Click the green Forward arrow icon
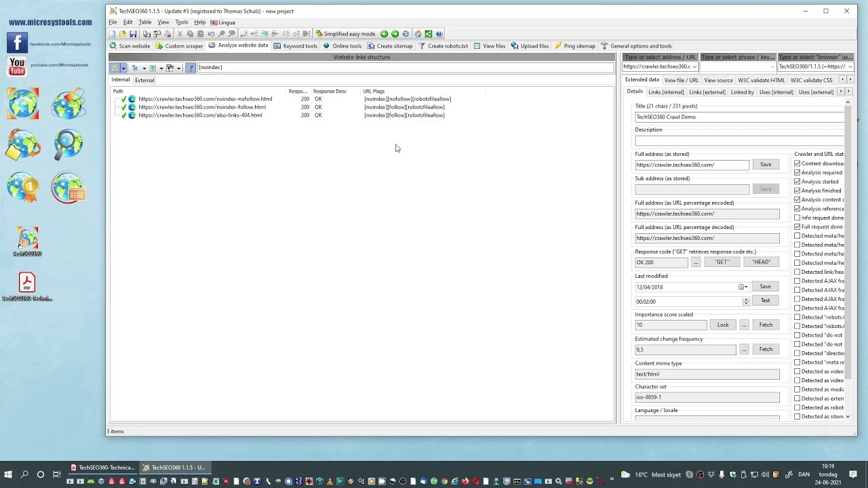The width and height of the screenshot is (868, 488). pos(395,34)
